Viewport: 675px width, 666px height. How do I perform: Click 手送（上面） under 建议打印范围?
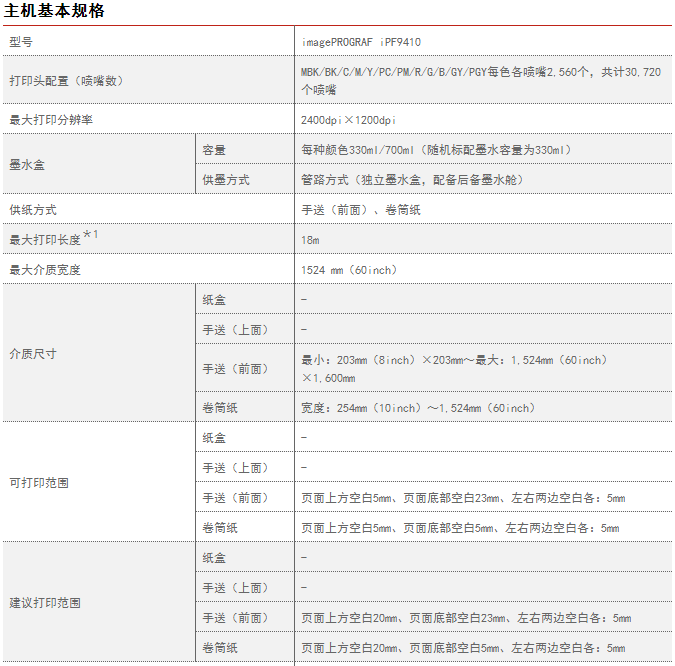235,588
